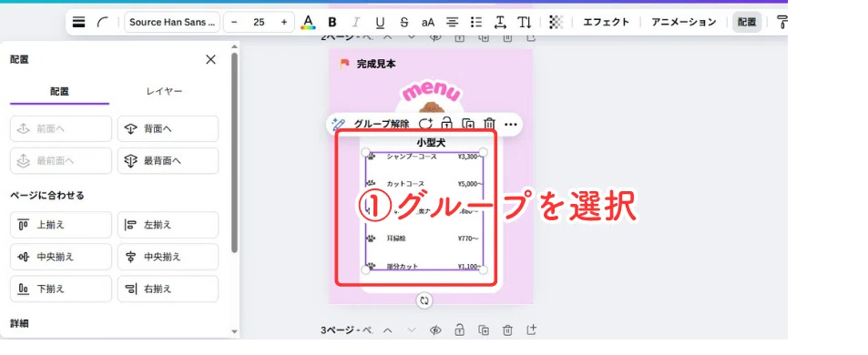This screenshot has width=868, height=355.
Task: Add a new page after page 3
Action: 531,330
